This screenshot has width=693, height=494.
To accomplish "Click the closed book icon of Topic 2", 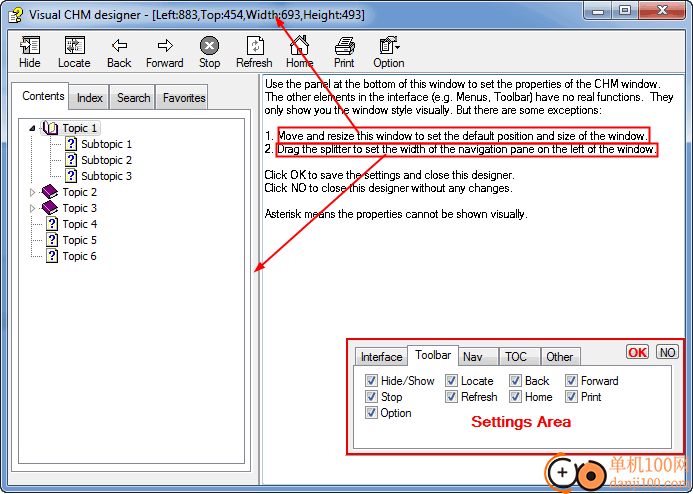I will point(50,192).
